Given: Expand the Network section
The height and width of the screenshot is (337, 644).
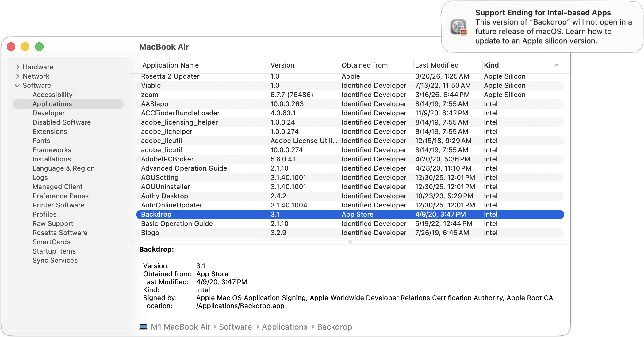Looking at the screenshot, I should (x=17, y=76).
